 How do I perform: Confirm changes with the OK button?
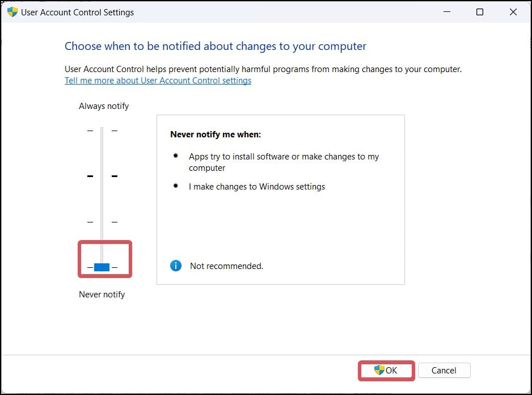(x=386, y=371)
